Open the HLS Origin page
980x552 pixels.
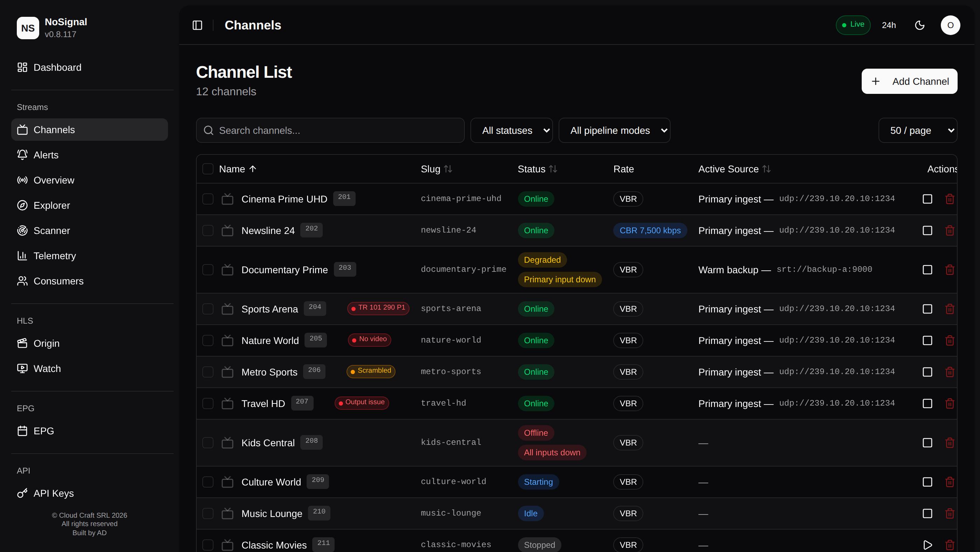pyautogui.click(x=89, y=343)
